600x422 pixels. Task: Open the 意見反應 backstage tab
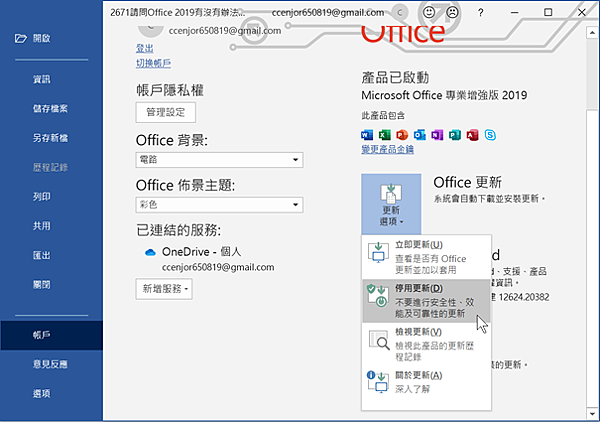coord(51,364)
